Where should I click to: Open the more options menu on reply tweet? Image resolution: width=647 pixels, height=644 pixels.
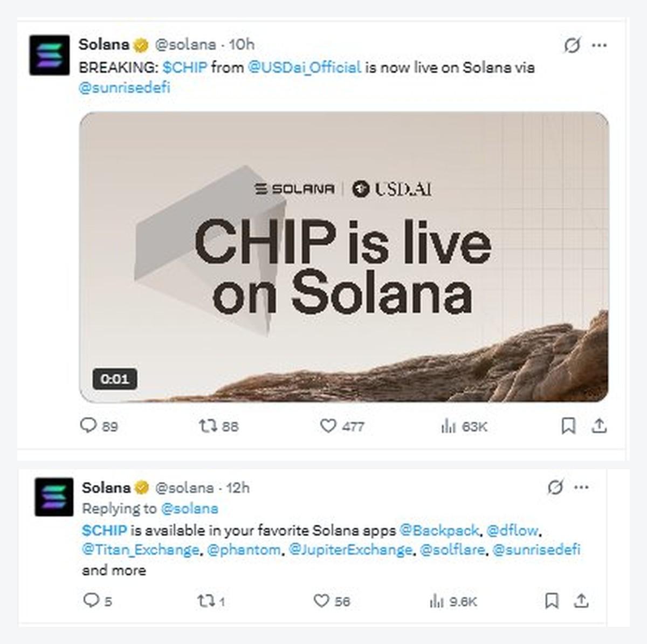(x=582, y=487)
